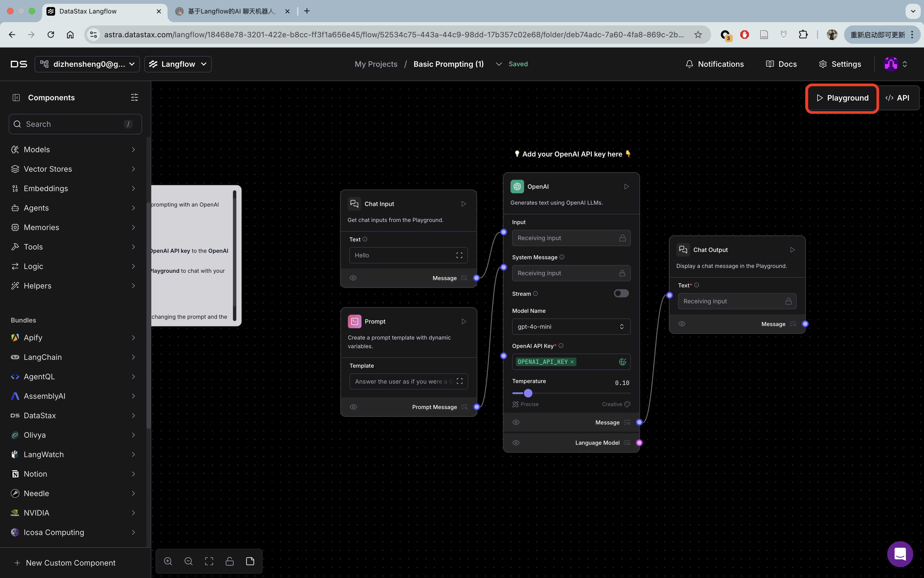Inspect the Prompt Message output icon
924x578 pixels.
[x=464, y=407]
